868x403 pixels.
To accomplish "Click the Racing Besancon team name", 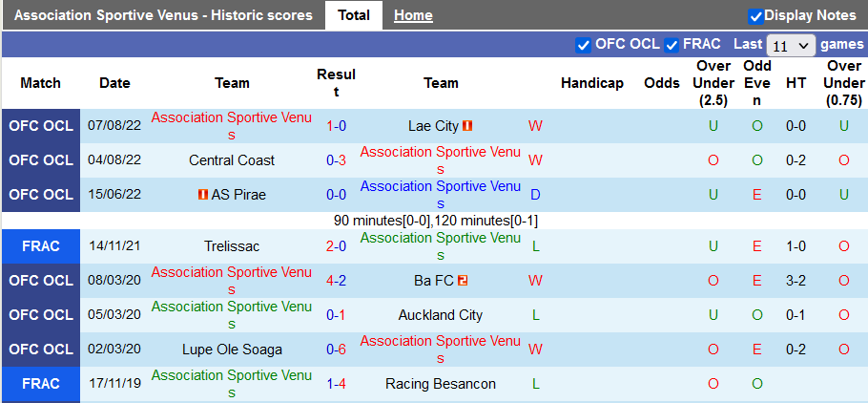I will 441,384.
